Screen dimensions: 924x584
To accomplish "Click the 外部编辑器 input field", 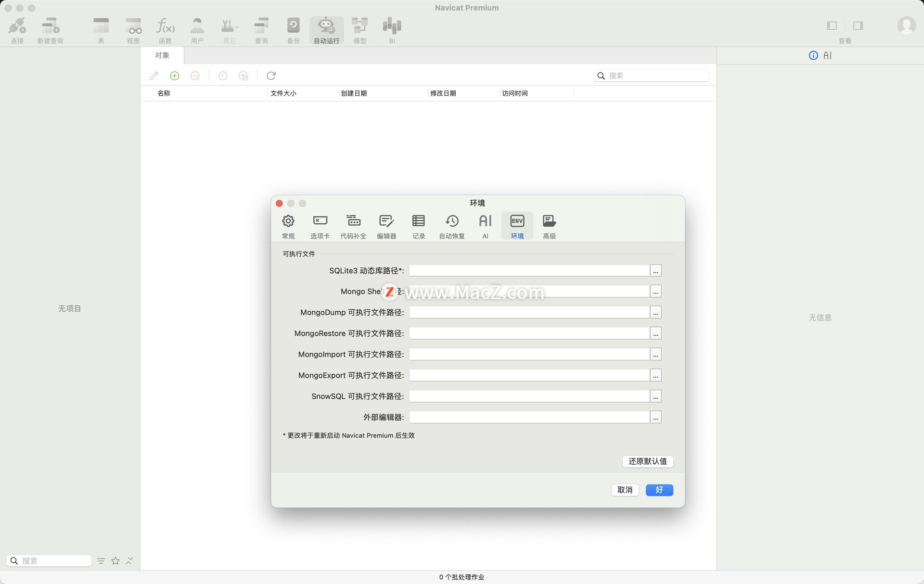I will coord(529,417).
